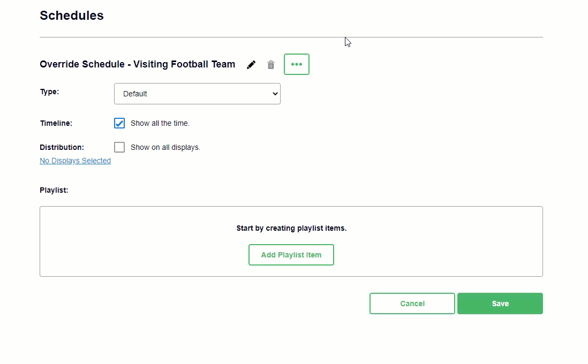Delete schedule using the trash icon
This screenshot has height=364, width=588.
pyautogui.click(x=271, y=65)
